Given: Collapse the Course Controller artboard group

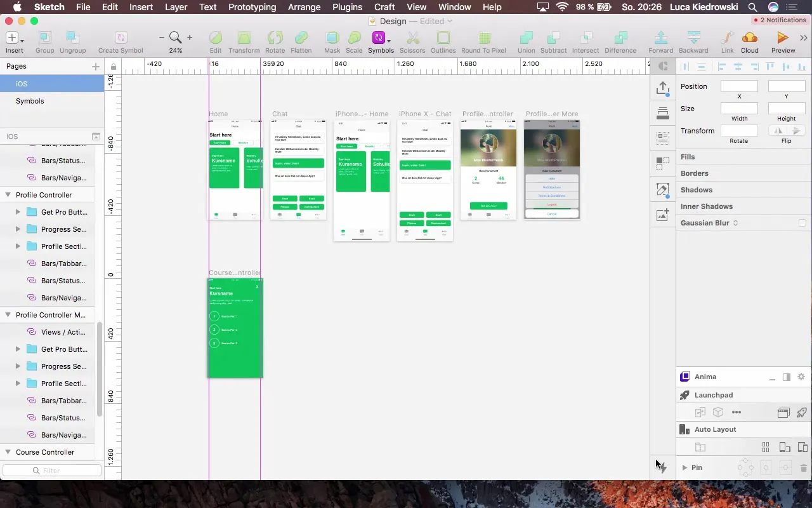Looking at the screenshot, I should point(8,452).
